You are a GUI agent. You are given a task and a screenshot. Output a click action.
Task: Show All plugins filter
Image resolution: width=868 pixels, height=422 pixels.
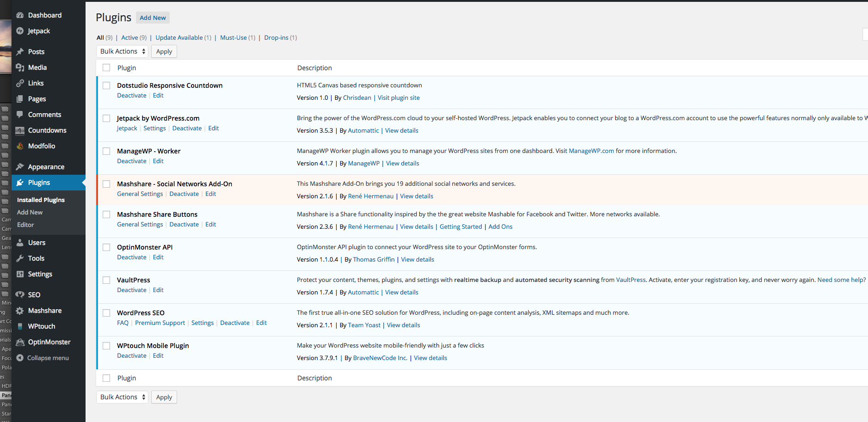[x=100, y=37]
